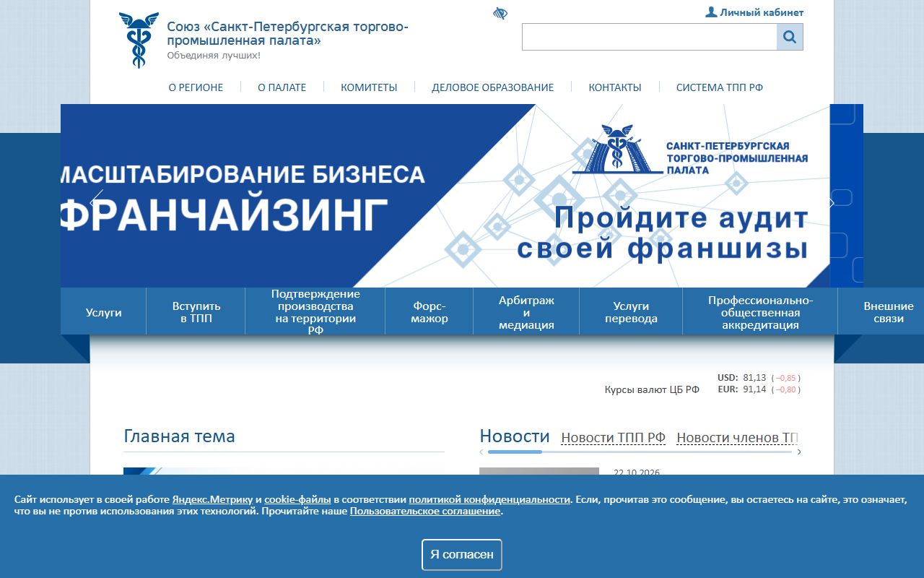Click the Главная тема heading
This screenshot has height=578, width=924.
pos(179,436)
